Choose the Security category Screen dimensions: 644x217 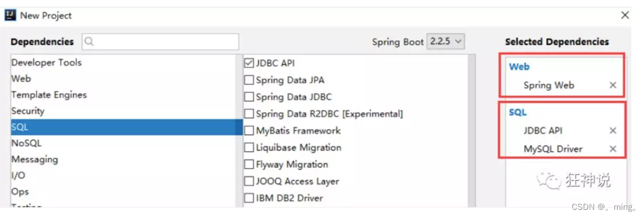[x=124, y=111]
